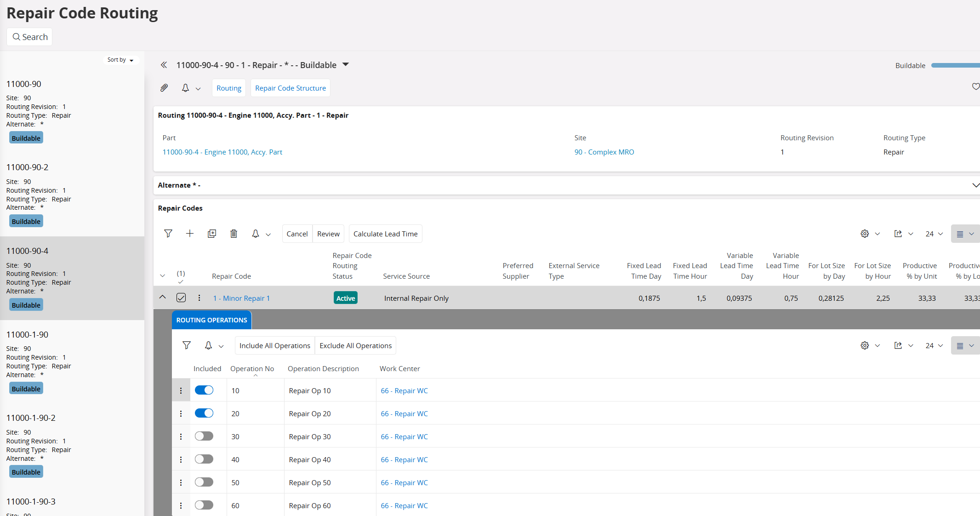Image resolution: width=980 pixels, height=516 pixels.
Task: Click the Buildable status progress bar
Action: (x=955, y=65)
